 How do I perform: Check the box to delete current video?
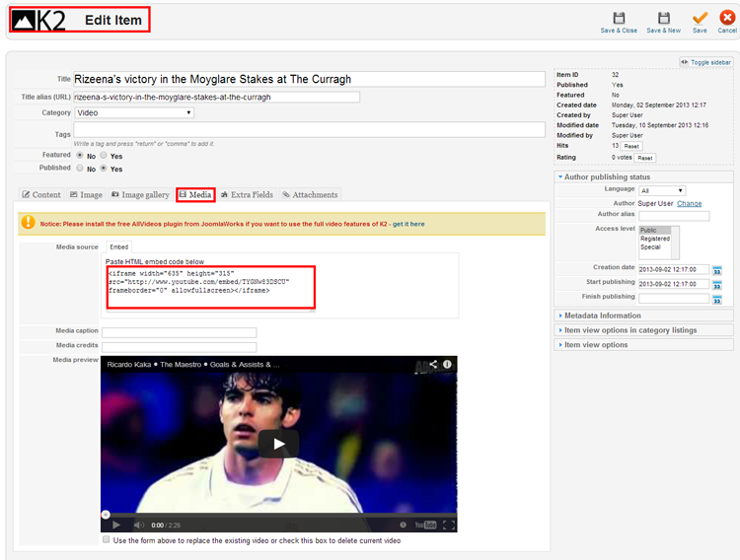[x=107, y=540]
